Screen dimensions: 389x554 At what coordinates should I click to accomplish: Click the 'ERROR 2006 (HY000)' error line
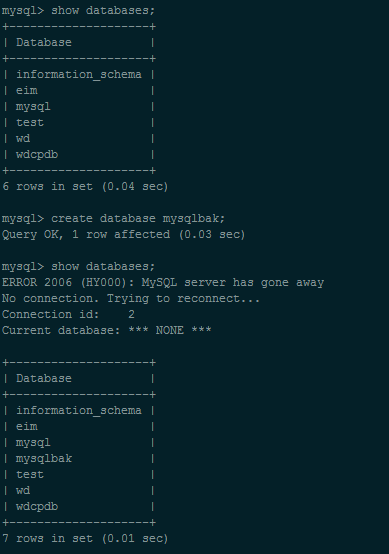pos(163,283)
